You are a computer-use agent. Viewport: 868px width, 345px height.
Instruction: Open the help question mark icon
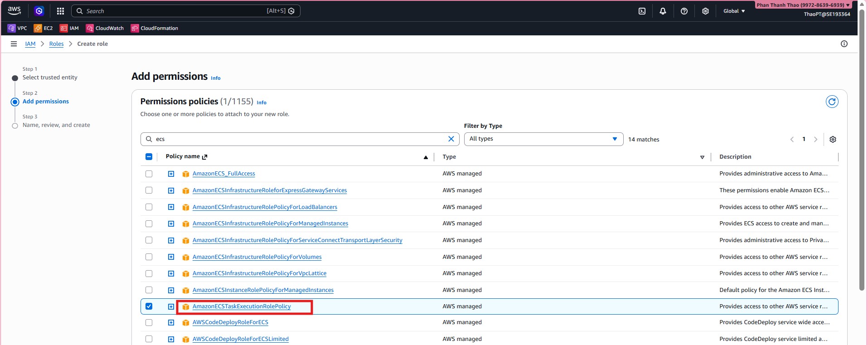[684, 11]
